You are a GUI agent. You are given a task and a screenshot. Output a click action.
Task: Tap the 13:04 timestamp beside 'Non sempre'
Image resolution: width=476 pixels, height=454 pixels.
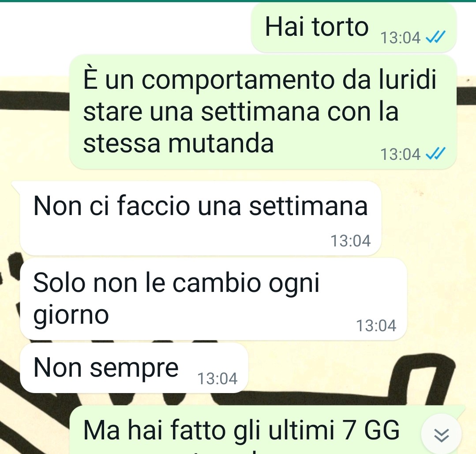(217, 378)
